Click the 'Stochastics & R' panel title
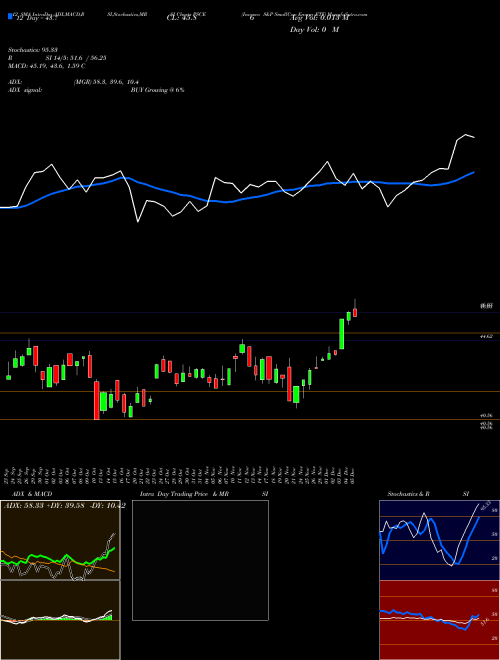The image size is (500, 660). coord(408,494)
